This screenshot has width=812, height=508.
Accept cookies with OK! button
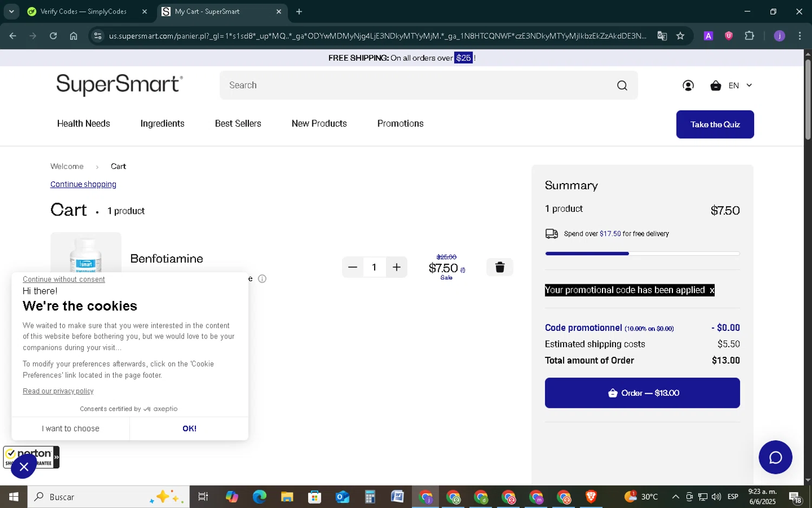pyautogui.click(x=189, y=429)
